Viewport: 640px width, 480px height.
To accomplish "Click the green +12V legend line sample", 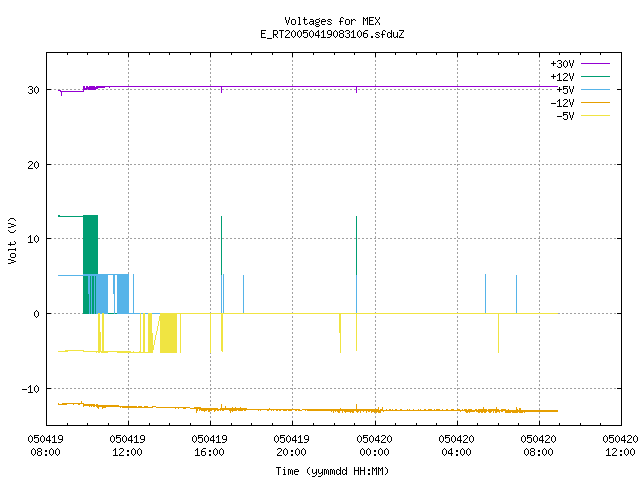I will 595,76.
